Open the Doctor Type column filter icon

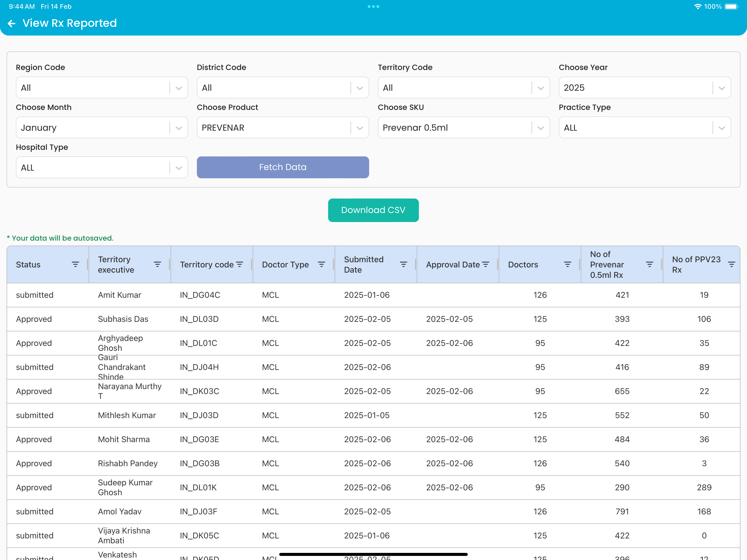(322, 264)
